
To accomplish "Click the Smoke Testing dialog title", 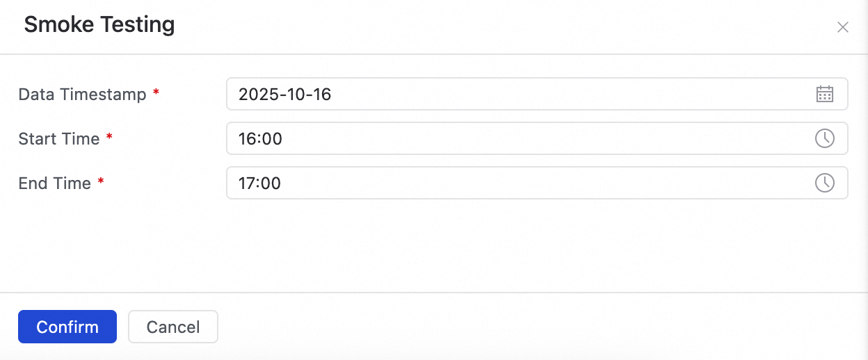I will (99, 25).
